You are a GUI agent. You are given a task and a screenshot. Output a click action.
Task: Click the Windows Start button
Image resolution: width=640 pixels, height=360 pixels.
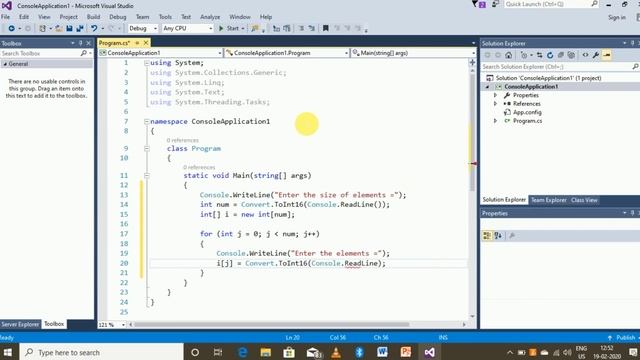click(x=8, y=352)
